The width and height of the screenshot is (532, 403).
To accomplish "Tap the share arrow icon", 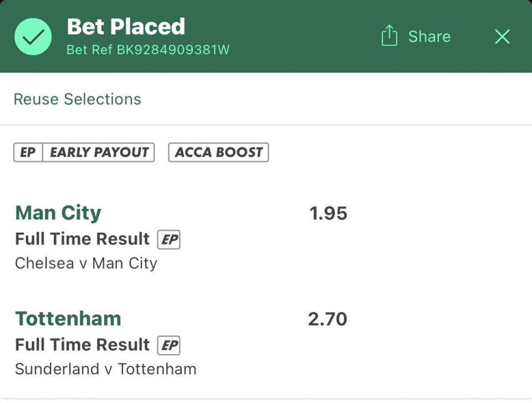I will [390, 36].
